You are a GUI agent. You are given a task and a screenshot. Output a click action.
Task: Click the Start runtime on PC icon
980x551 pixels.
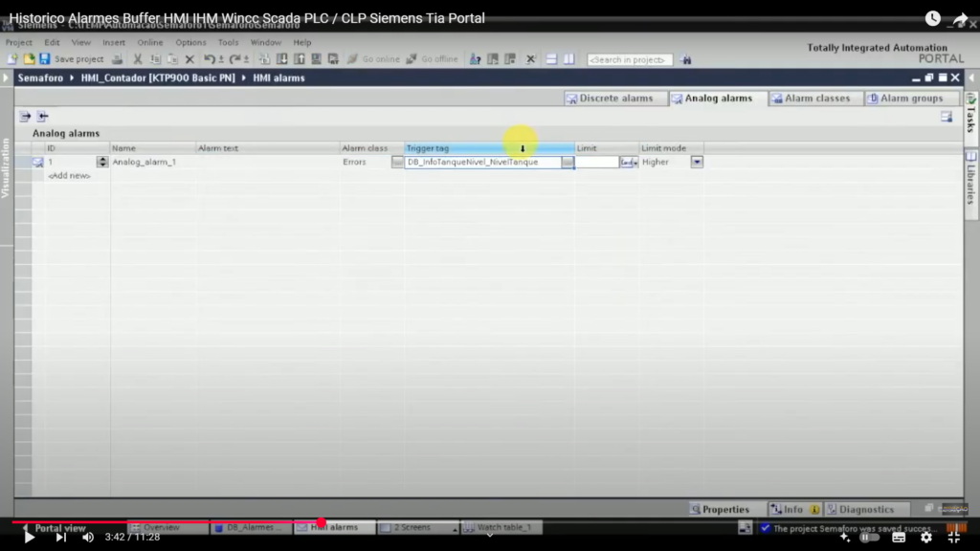point(333,58)
